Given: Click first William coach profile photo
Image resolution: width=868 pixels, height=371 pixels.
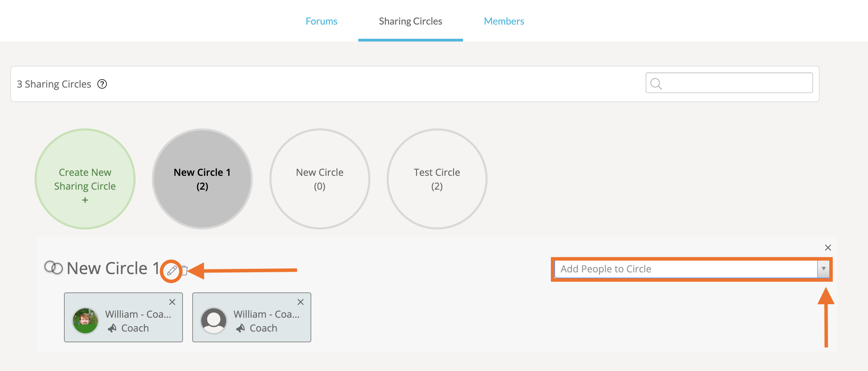Looking at the screenshot, I should coord(85,321).
